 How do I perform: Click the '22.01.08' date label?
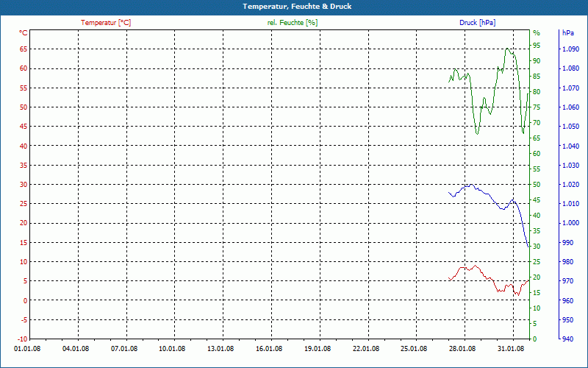point(365,348)
